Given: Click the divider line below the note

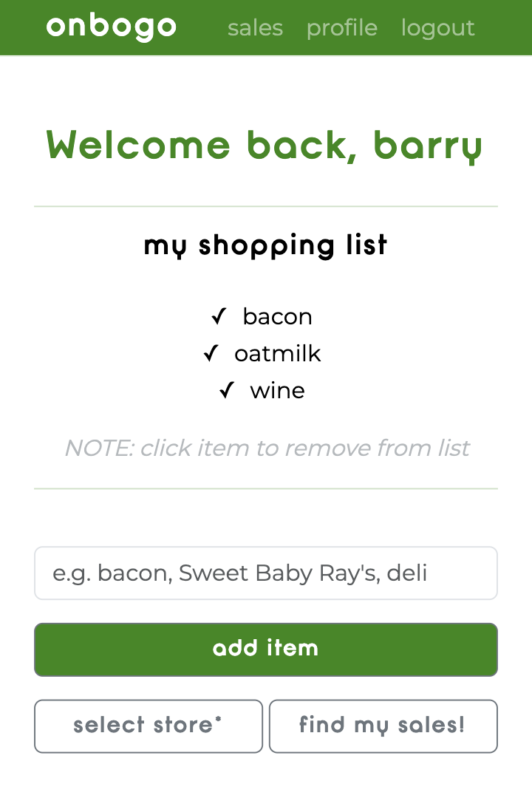Looking at the screenshot, I should pyautogui.click(x=266, y=488).
